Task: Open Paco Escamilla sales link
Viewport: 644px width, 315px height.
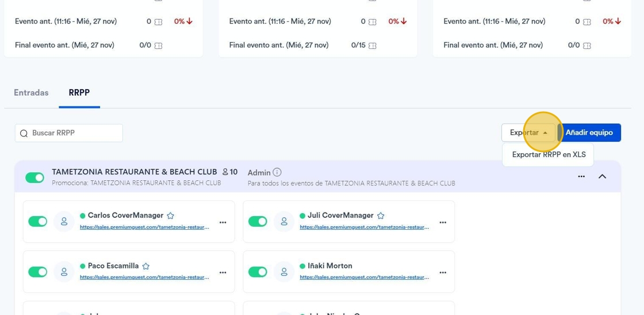Action: [x=144, y=277]
